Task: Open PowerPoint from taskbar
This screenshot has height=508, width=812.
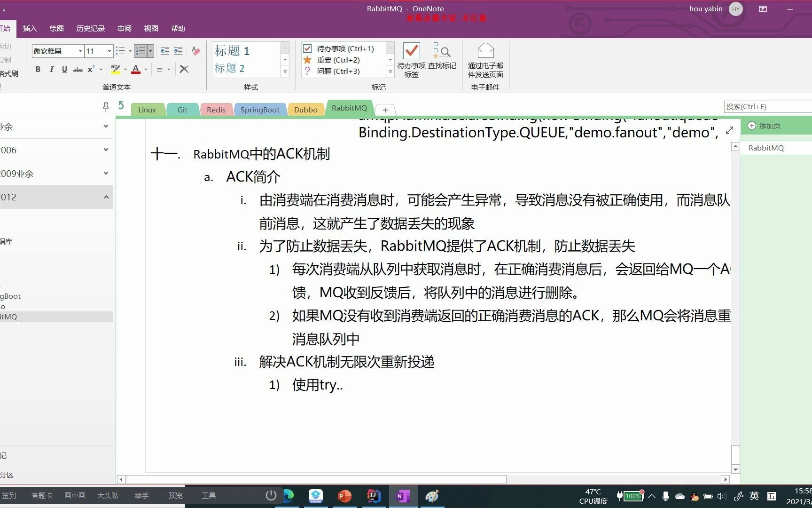Action: pos(344,496)
